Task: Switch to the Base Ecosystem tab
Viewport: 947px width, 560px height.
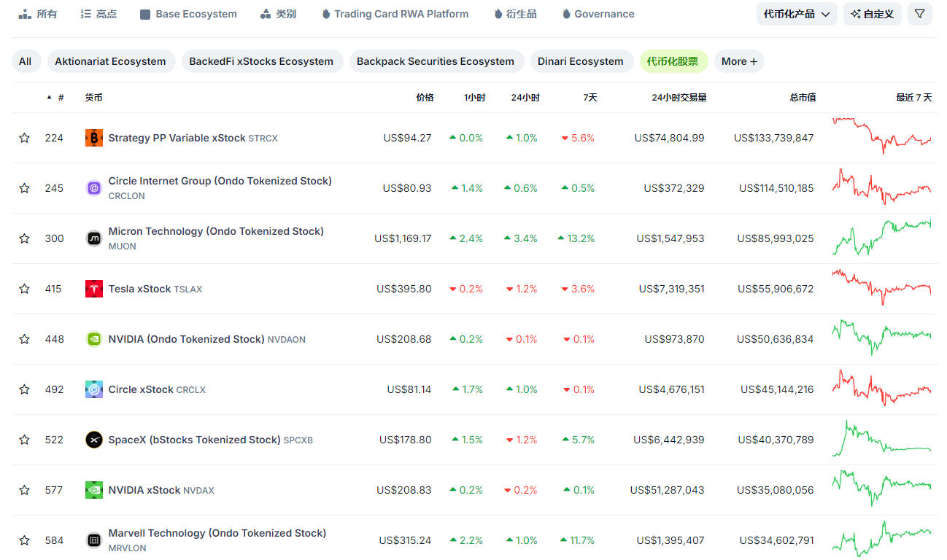Action: click(188, 14)
